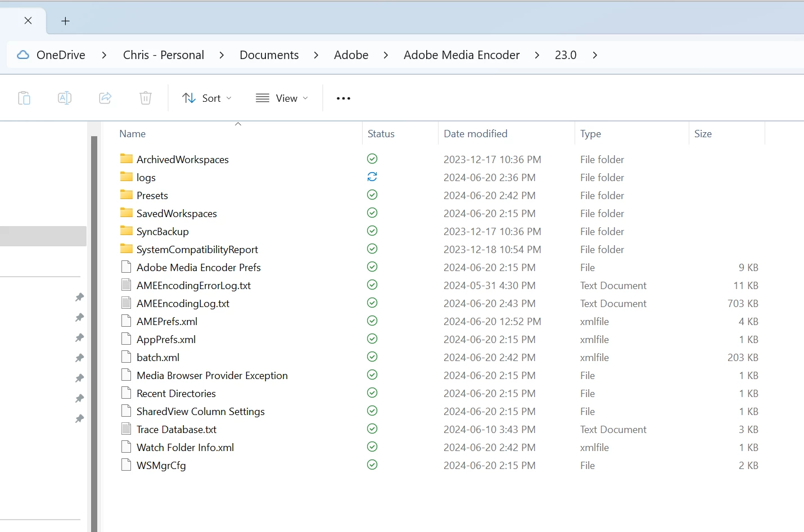Click the syncing status icon for logs
The image size is (804, 532).
click(372, 177)
